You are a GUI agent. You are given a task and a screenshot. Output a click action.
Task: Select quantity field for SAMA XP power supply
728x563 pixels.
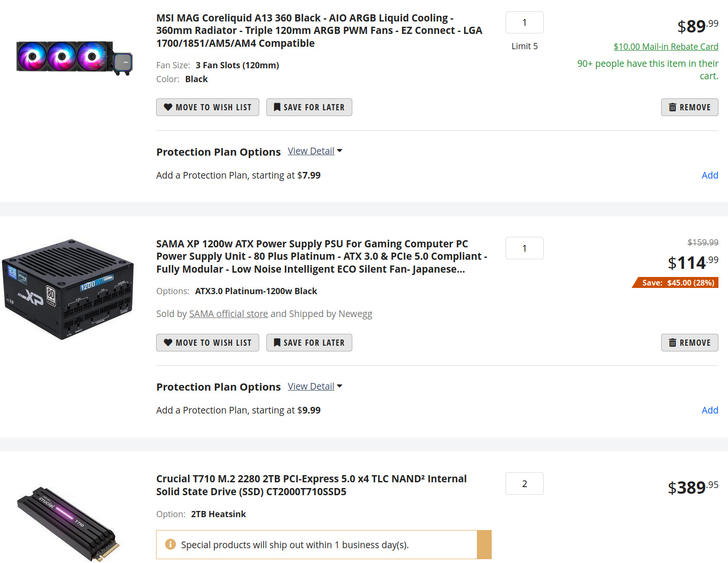coord(525,248)
